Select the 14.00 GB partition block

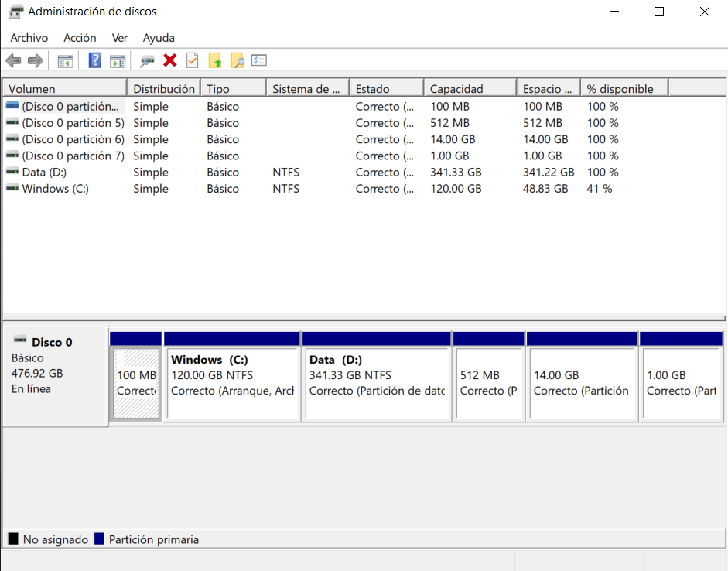coord(582,384)
